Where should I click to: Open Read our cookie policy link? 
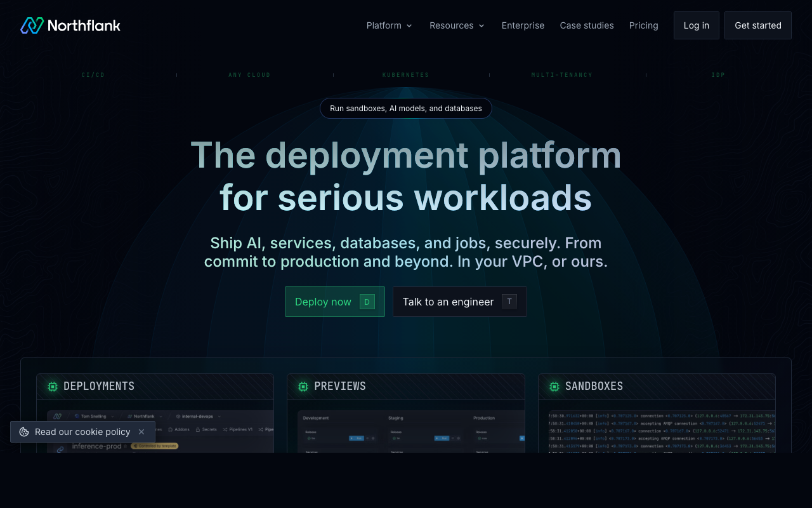point(82,432)
